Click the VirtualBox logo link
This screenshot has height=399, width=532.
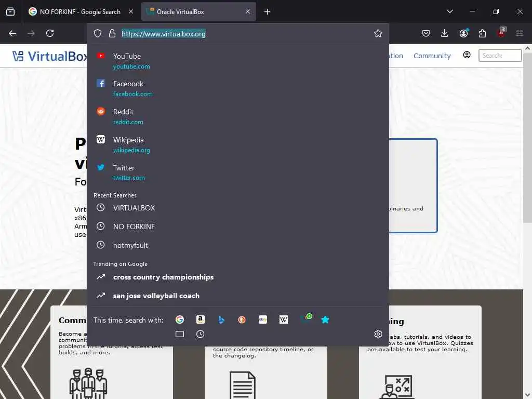pos(49,56)
